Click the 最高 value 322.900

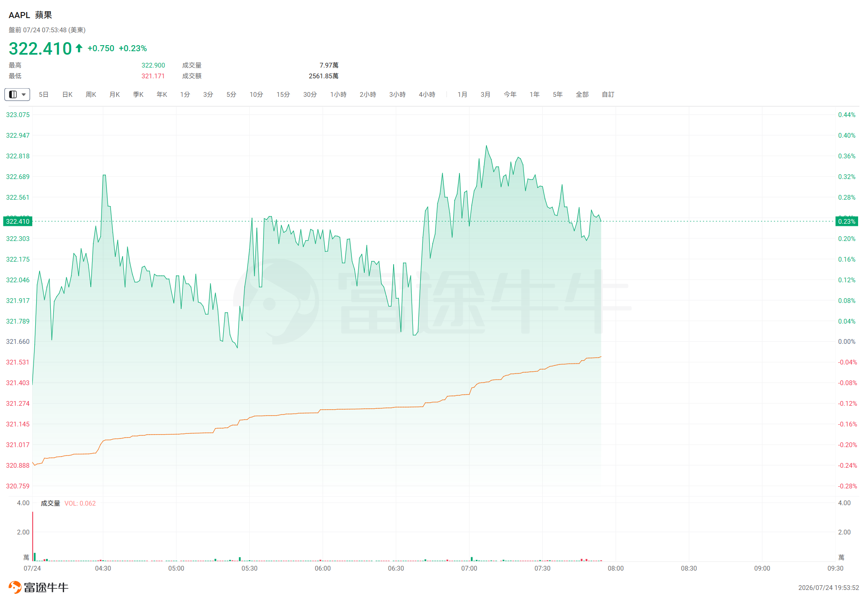click(153, 65)
